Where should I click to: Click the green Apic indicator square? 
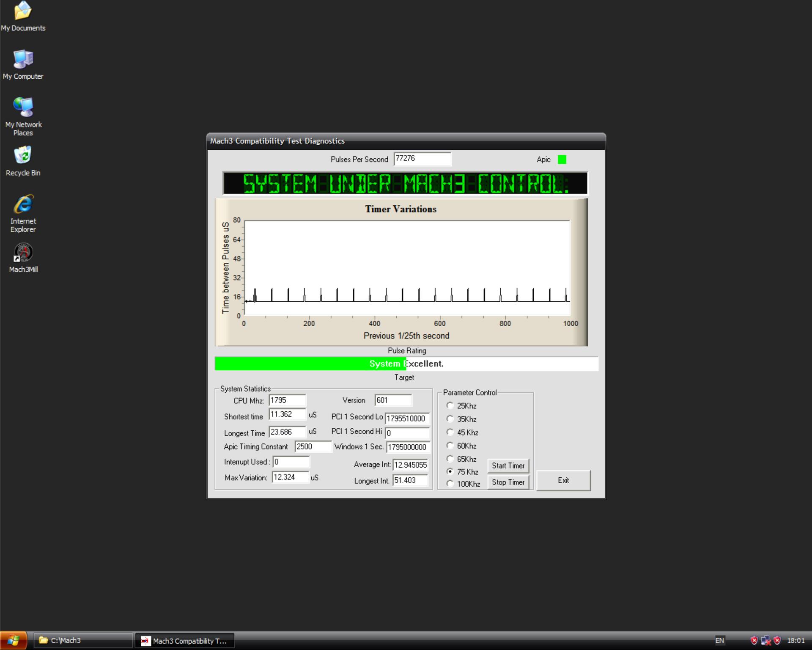562,160
